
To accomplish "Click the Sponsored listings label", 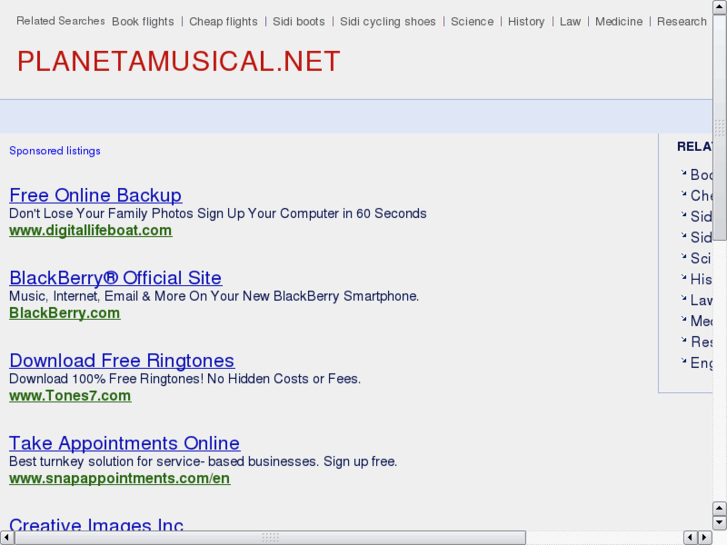I will tap(55, 151).
